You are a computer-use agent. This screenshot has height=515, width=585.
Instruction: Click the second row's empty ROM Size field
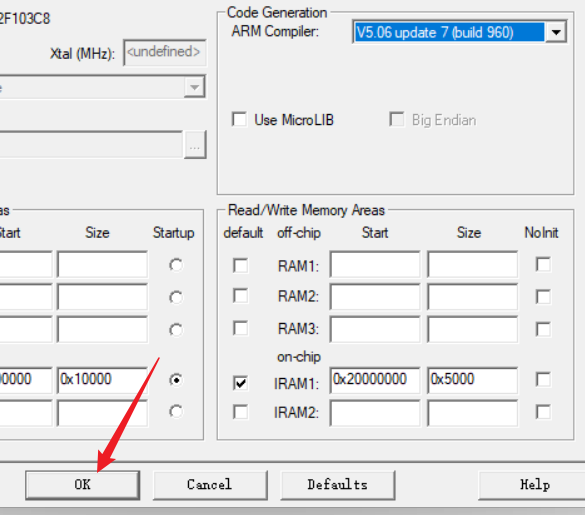102,297
